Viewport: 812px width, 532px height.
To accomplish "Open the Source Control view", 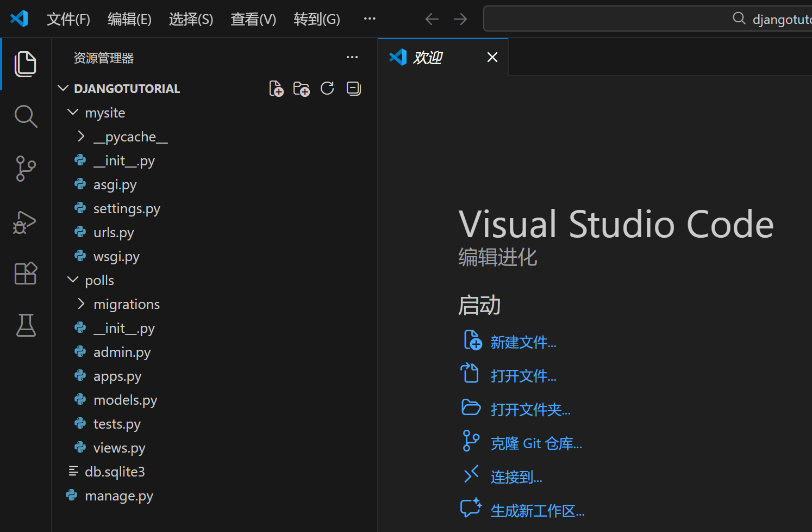I will (26, 169).
